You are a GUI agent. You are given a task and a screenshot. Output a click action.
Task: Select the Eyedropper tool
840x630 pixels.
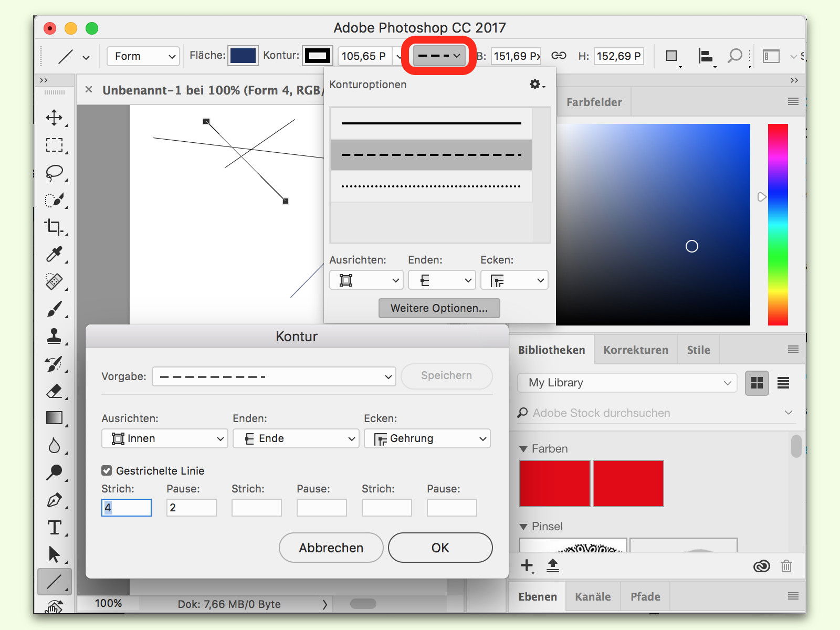pos(54,254)
